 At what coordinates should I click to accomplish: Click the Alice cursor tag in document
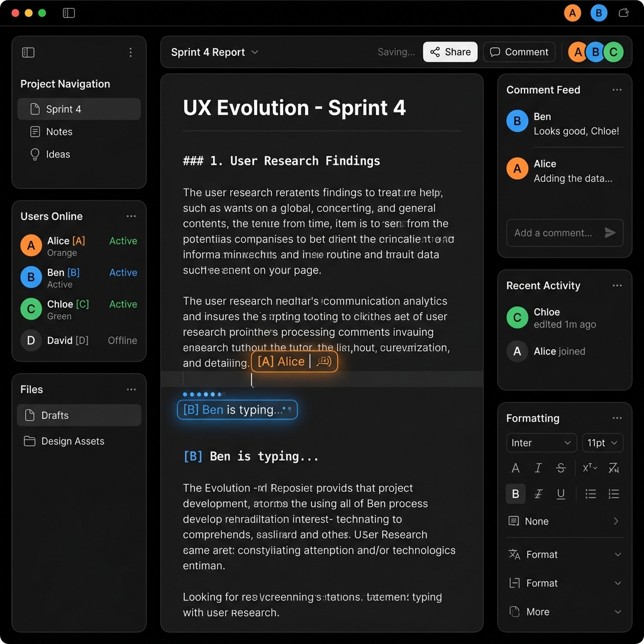click(x=294, y=362)
